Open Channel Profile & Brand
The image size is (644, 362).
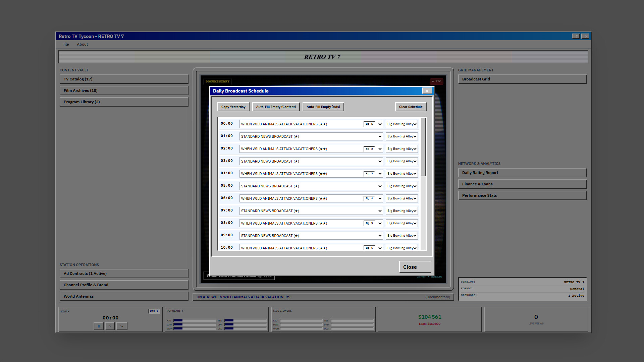pyautogui.click(x=124, y=285)
